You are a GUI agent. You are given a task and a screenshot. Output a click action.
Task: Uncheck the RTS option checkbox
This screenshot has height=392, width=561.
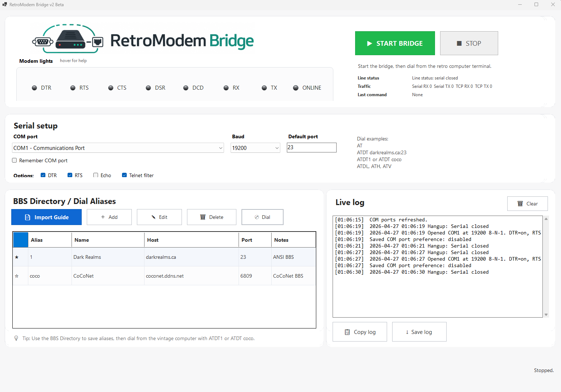pos(70,175)
